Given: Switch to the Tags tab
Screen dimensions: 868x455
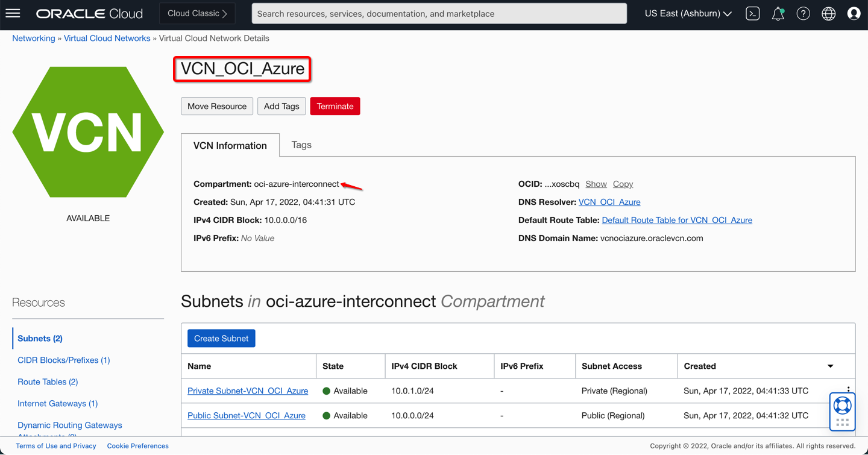Looking at the screenshot, I should click(301, 145).
